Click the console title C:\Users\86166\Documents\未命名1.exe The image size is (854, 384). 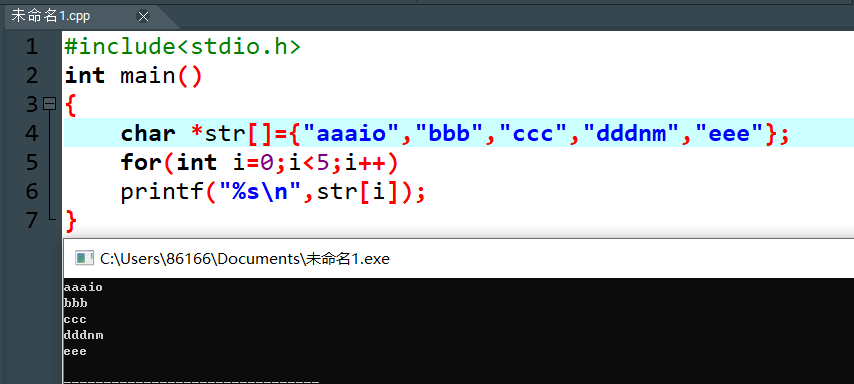click(x=245, y=259)
